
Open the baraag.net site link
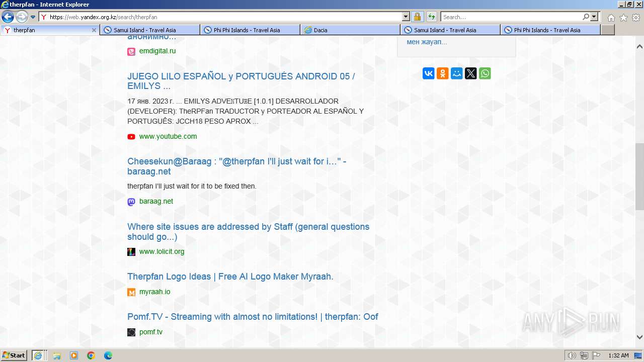[156, 201]
